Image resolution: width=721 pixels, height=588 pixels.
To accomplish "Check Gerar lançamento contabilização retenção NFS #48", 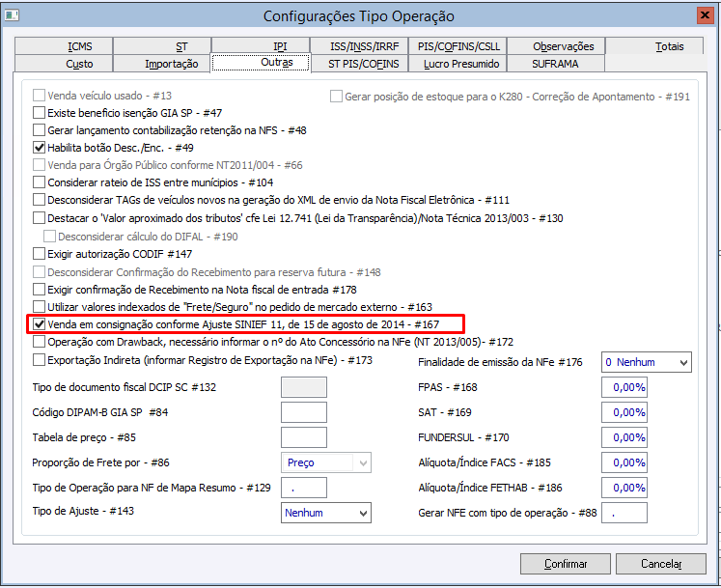I will (x=39, y=130).
